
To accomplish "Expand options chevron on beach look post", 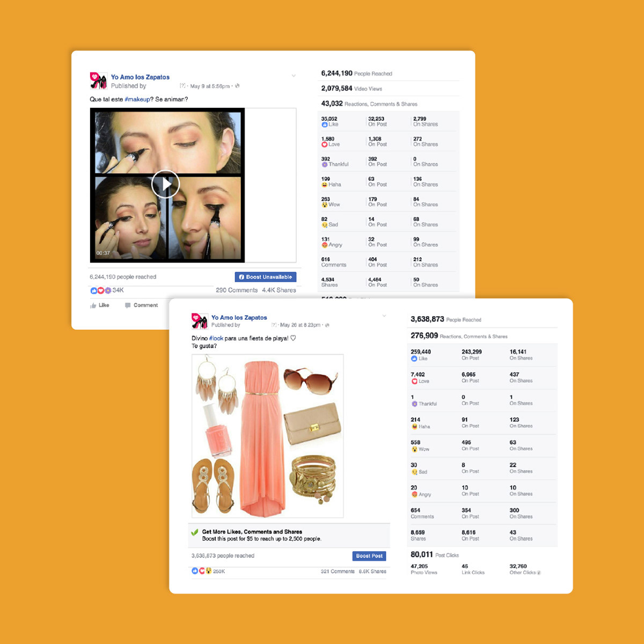I will (x=384, y=316).
